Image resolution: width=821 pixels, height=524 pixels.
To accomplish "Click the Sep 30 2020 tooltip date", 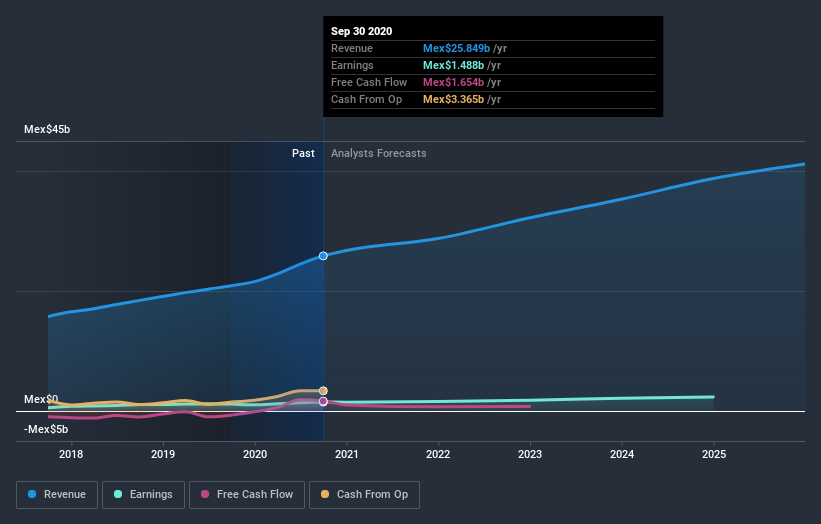I will [361, 31].
